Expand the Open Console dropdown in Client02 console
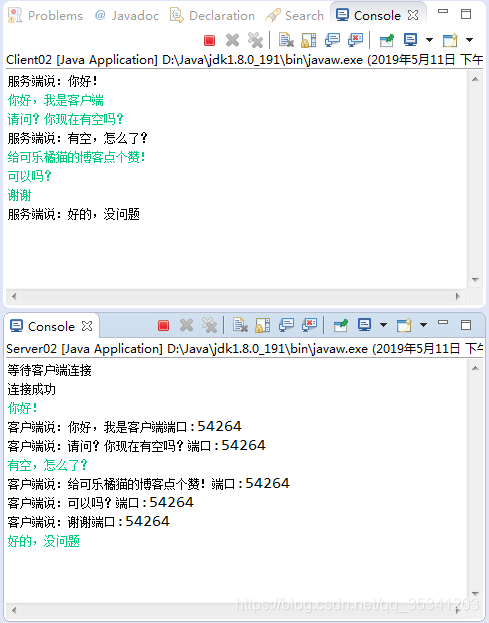 pos(469,40)
